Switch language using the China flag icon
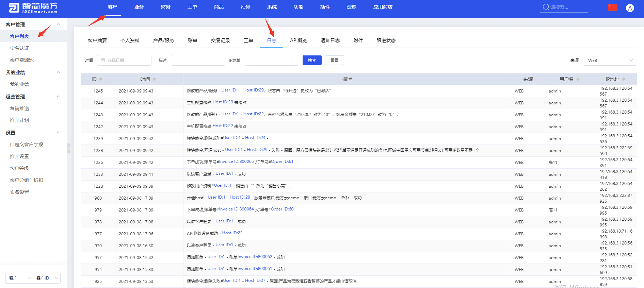The image size is (644, 288). pyautogui.click(x=612, y=7)
